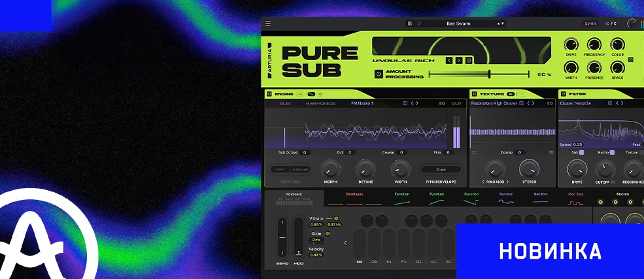Toggle the Sub Regen OFF switch
This screenshot has height=279, width=644.
[280, 169]
